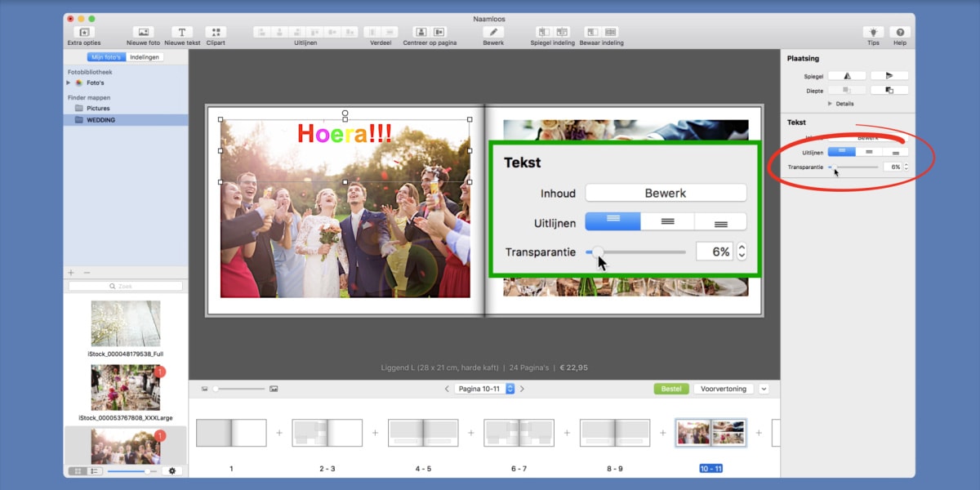The height and width of the screenshot is (490, 980).
Task: Select the iStock_000048179538_Full photo thumbnail
Action: [126, 324]
